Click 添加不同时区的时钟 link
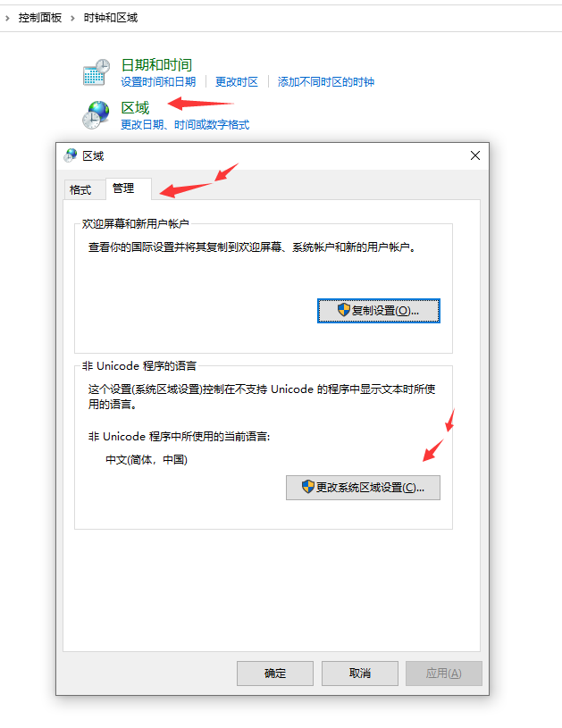Image resolution: width=562 pixels, height=728 pixels. point(325,82)
